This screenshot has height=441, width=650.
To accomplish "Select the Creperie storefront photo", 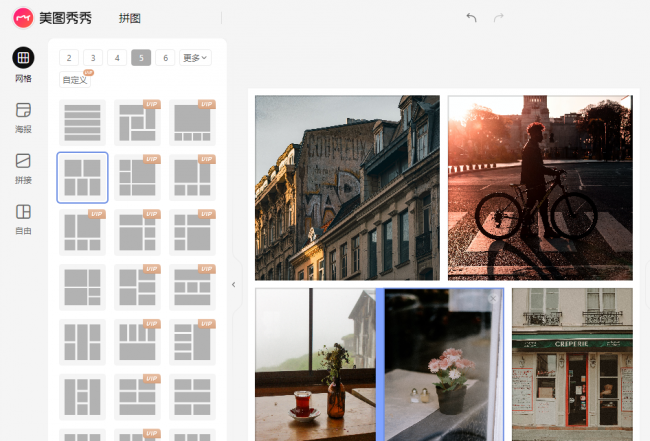I will point(572,365).
